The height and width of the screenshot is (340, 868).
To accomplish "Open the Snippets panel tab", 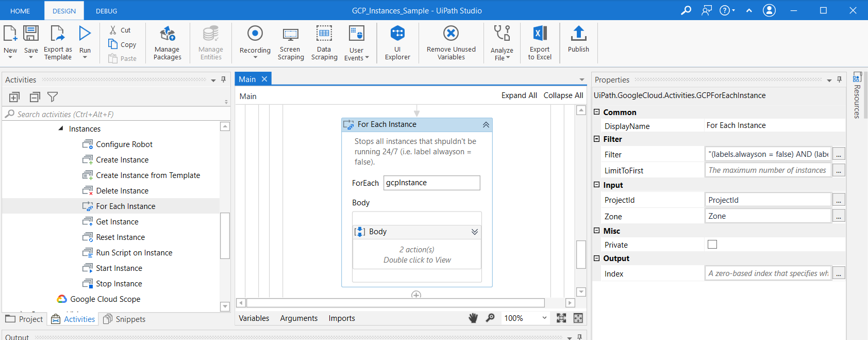I will [124, 319].
